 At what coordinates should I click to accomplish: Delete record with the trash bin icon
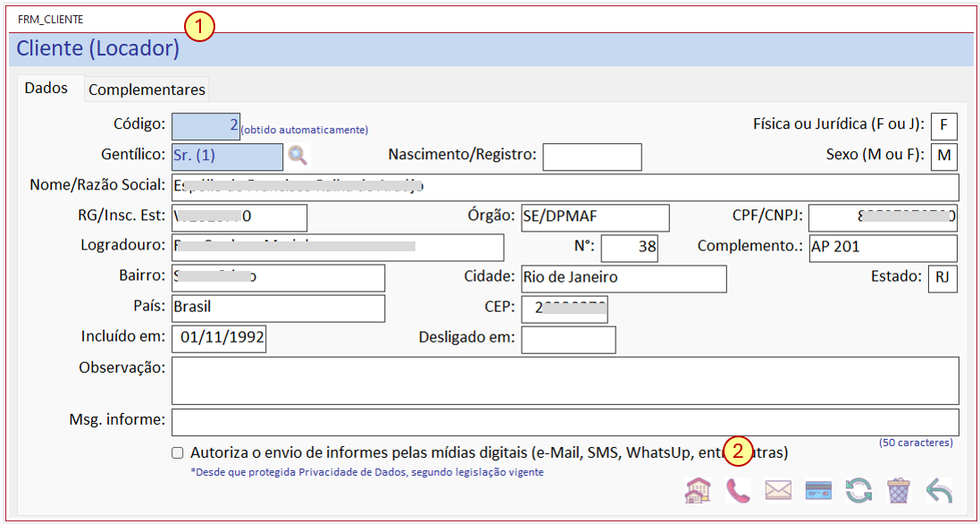point(899,490)
